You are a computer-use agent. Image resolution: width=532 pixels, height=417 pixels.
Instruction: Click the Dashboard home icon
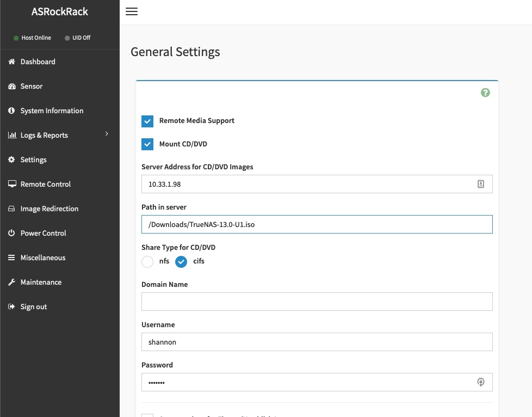(11, 62)
